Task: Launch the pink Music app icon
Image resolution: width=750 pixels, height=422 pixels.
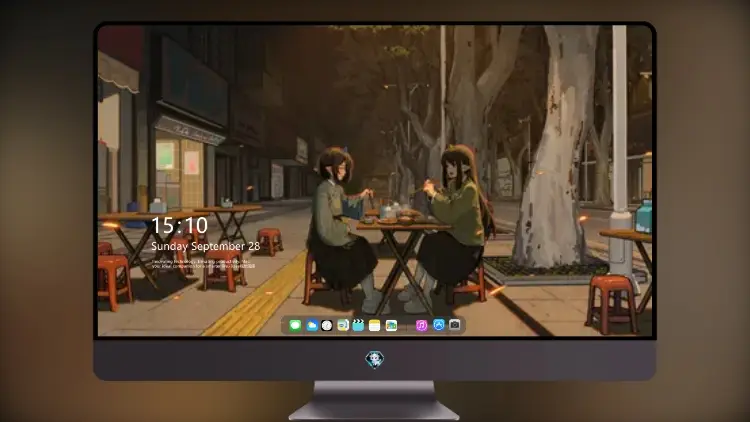Action: 421,325
